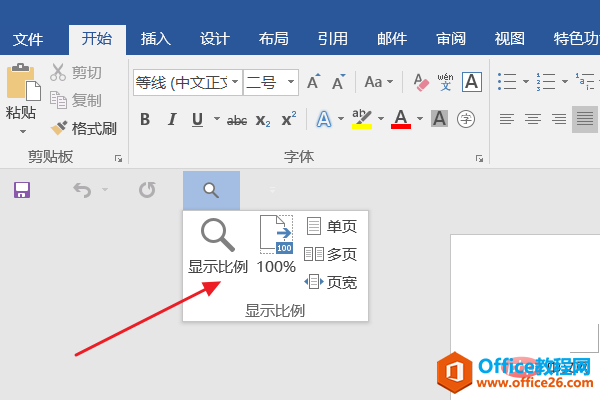Viewport: 600px width, 400px height.
Task: Click the Undo arrow icon
Action: [82, 190]
